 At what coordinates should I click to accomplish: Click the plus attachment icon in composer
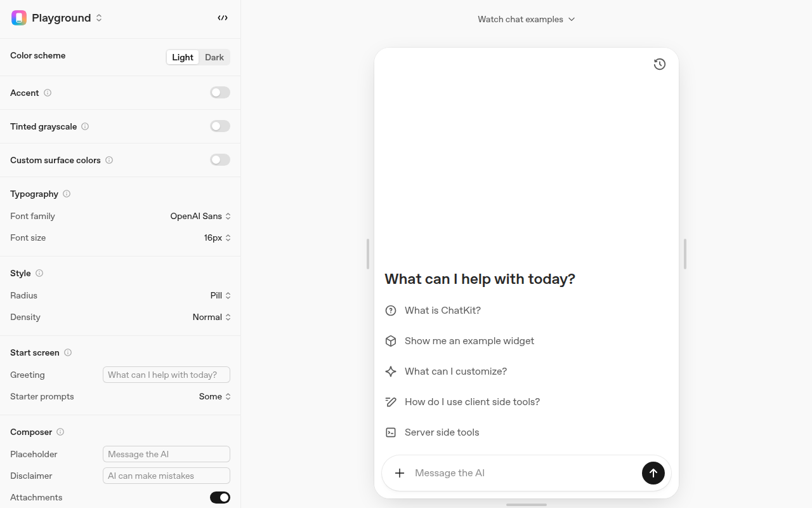[400, 473]
